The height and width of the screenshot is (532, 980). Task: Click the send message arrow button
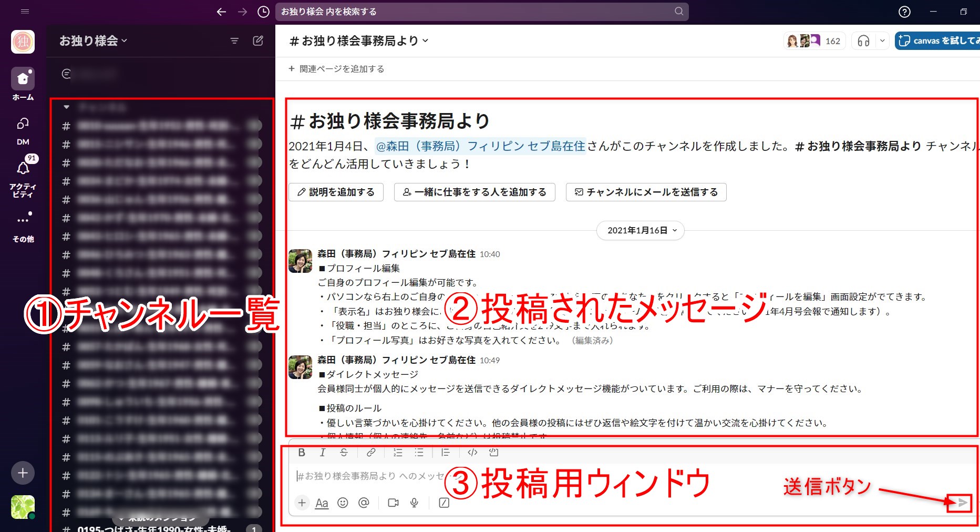click(x=962, y=503)
